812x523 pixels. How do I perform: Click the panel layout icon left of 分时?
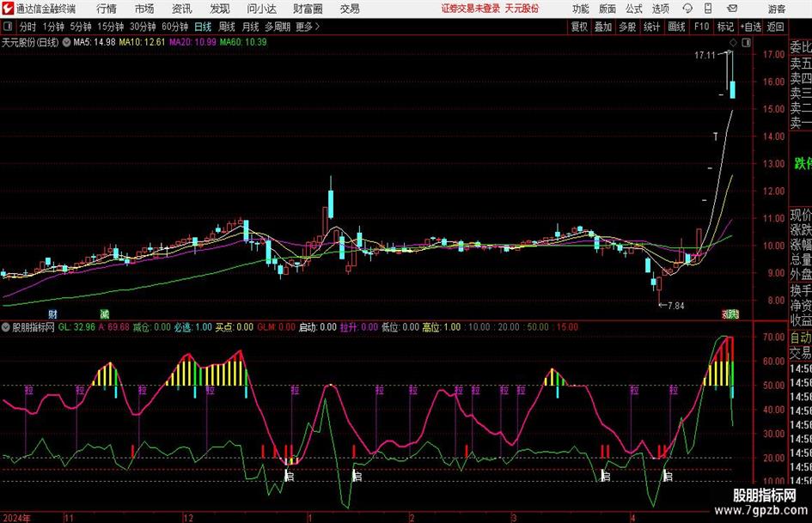click(9, 27)
